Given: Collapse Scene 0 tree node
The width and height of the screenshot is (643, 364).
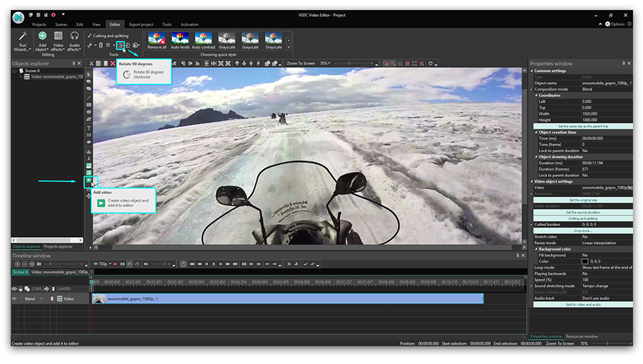Looking at the screenshot, I should [14, 71].
